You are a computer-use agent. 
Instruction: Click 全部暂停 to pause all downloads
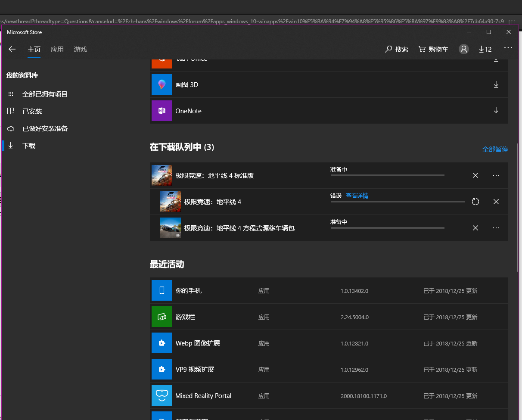coord(495,149)
